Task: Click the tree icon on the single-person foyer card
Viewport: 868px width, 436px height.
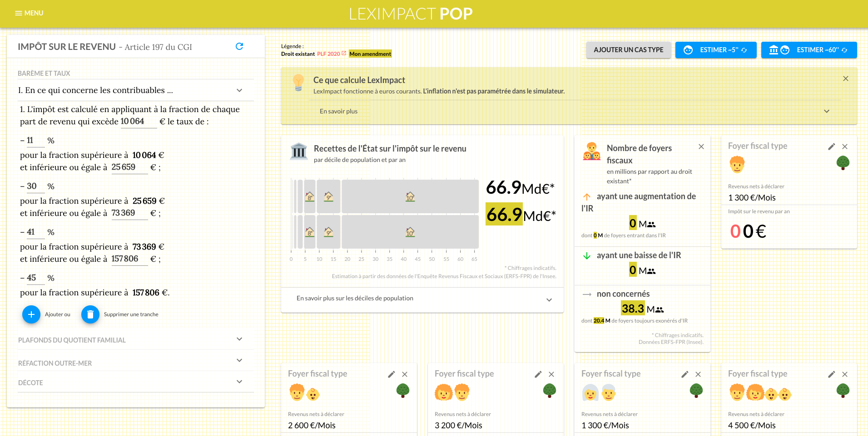Action: pyautogui.click(x=843, y=163)
